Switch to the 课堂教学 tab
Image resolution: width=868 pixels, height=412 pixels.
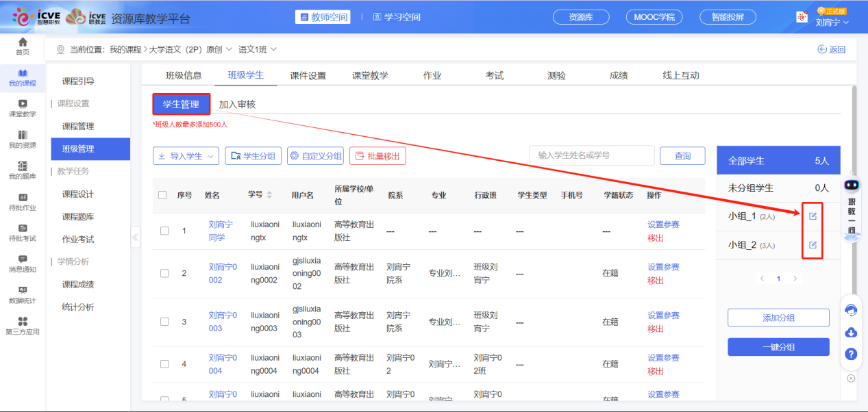click(x=370, y=75)
